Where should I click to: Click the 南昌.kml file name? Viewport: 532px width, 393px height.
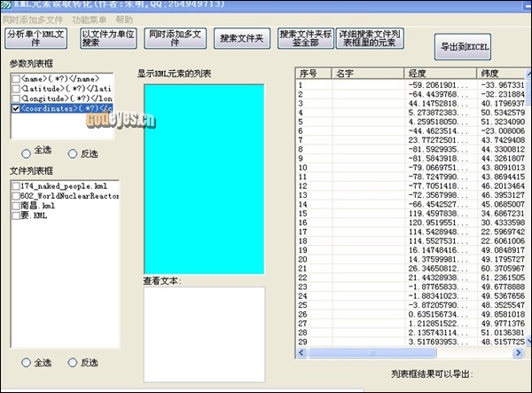(x=37, y=206)
